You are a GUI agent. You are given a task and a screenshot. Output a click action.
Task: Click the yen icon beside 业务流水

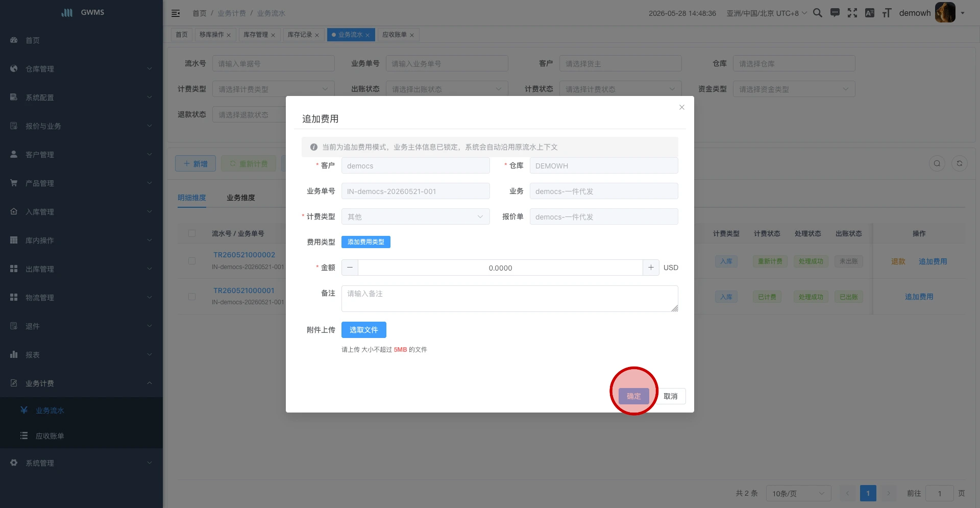click(x=24, y=410)
